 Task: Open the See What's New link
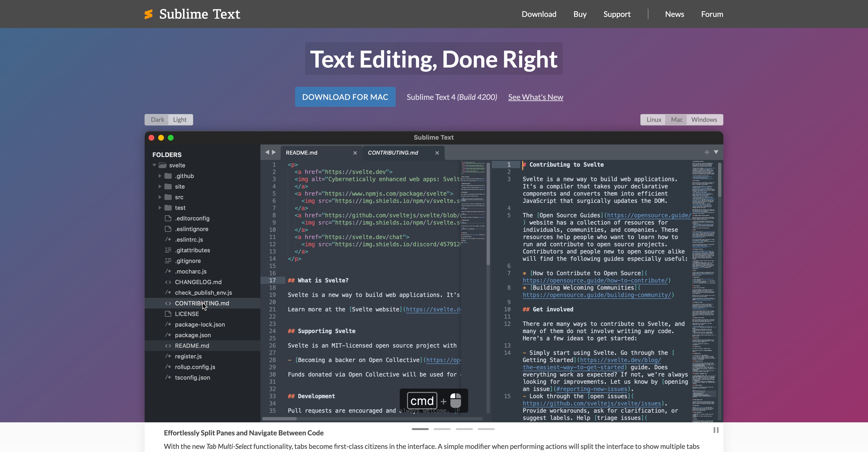[x=536, y=97]
